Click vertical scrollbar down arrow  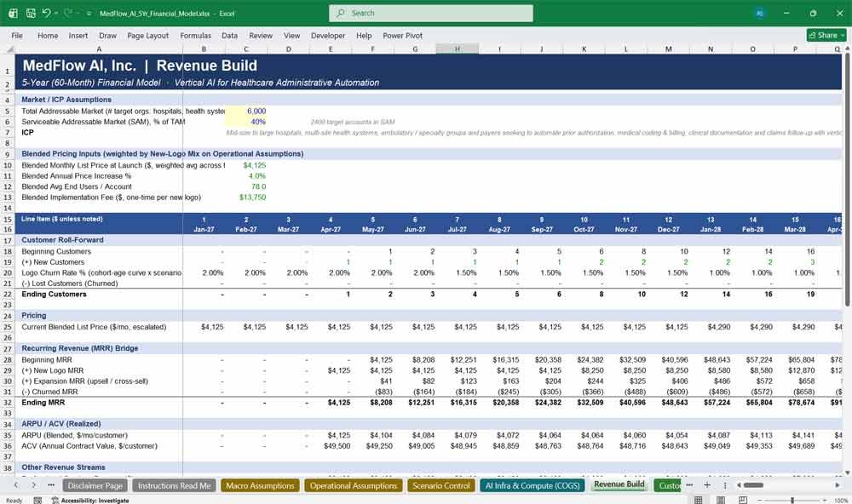click(x=847, y=473)
